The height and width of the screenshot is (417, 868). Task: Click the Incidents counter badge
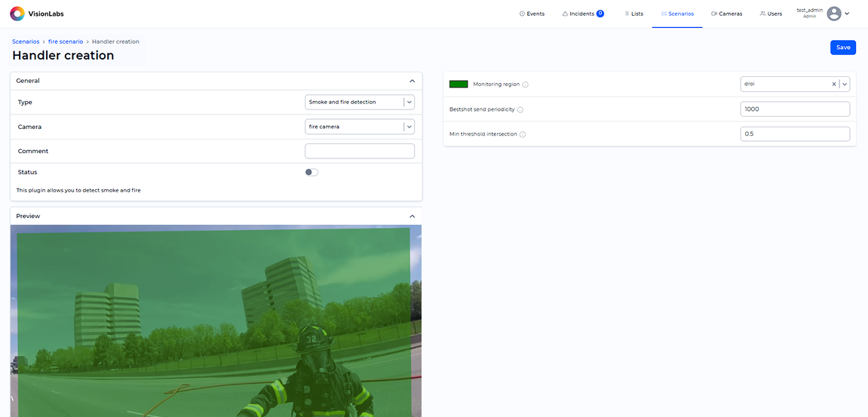pos(600,14)
